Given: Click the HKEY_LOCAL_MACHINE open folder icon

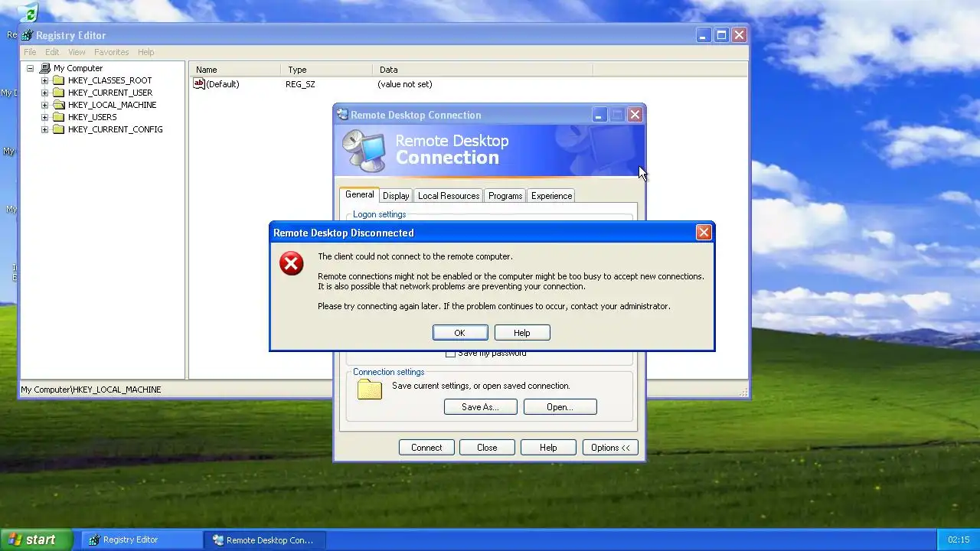Looking at the screenshot, I should [x=58, y=105].
